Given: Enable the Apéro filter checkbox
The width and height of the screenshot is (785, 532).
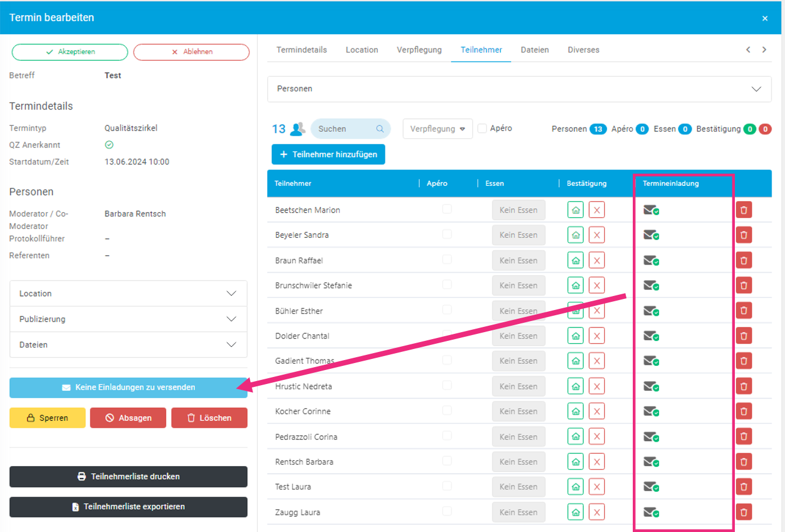Looking at the screenshot, I should click(x=482, y=129).
